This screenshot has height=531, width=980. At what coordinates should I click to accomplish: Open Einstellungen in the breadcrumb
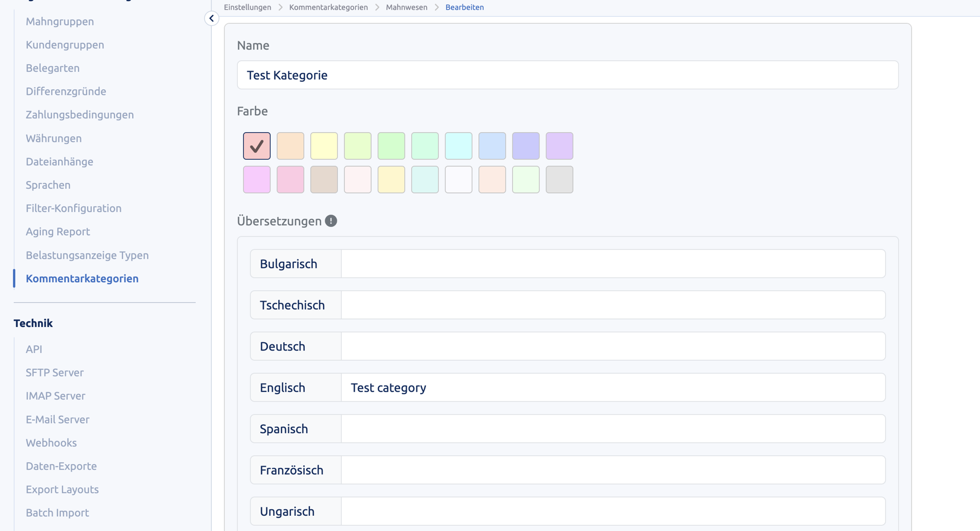click(248, 7)
